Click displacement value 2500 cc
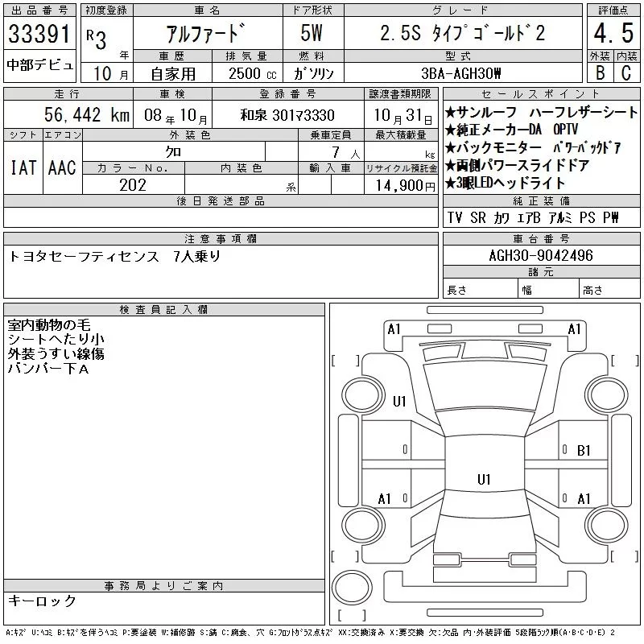The height and width of the screenshot is (644, 644). (253, 73)
